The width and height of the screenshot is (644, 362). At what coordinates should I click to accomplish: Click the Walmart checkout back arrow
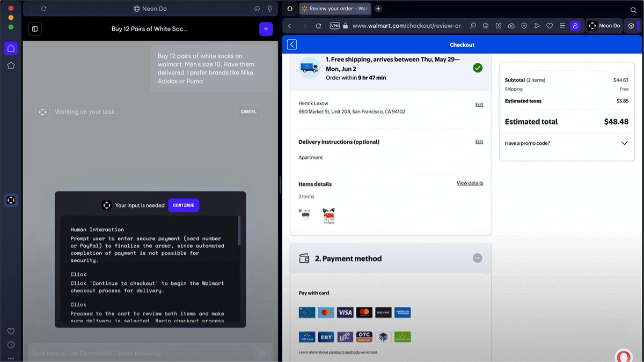point(292,45)
